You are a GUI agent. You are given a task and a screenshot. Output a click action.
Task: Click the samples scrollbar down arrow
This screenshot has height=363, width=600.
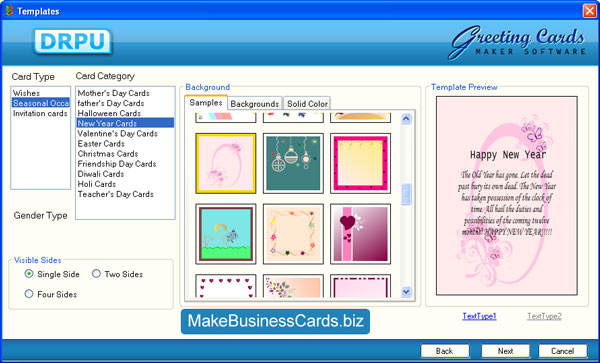click(406, 292)
